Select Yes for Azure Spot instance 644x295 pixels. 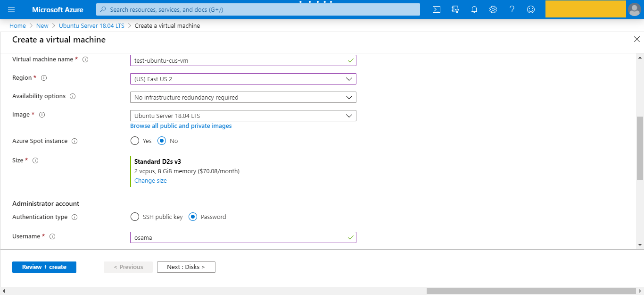click(x=134, y=141)
